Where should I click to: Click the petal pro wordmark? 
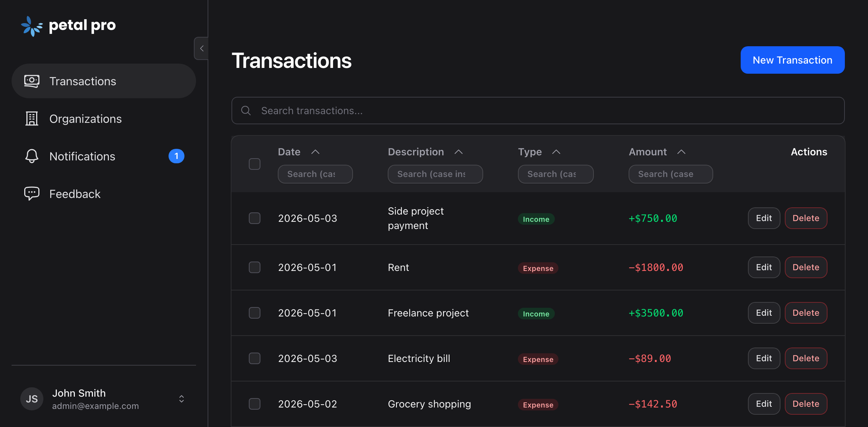(x=82, y=25)
